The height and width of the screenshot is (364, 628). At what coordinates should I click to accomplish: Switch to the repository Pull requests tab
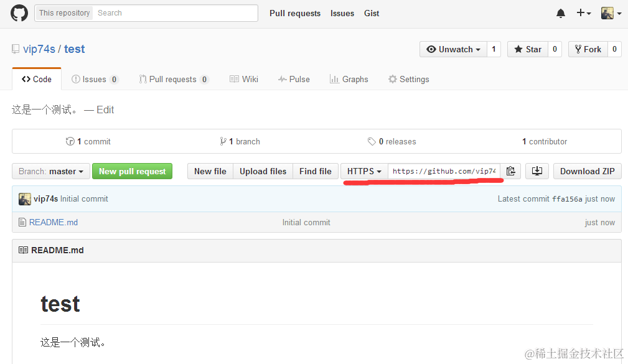(x=174, y=79)
